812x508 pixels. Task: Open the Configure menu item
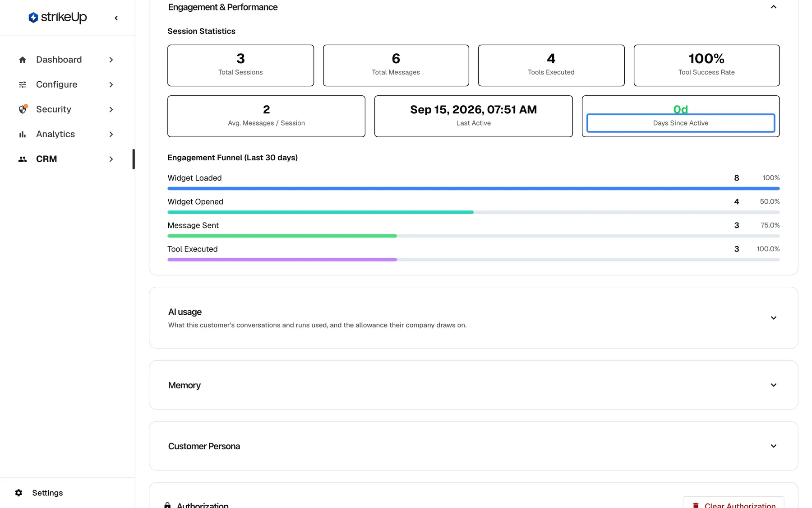point(66,84)
